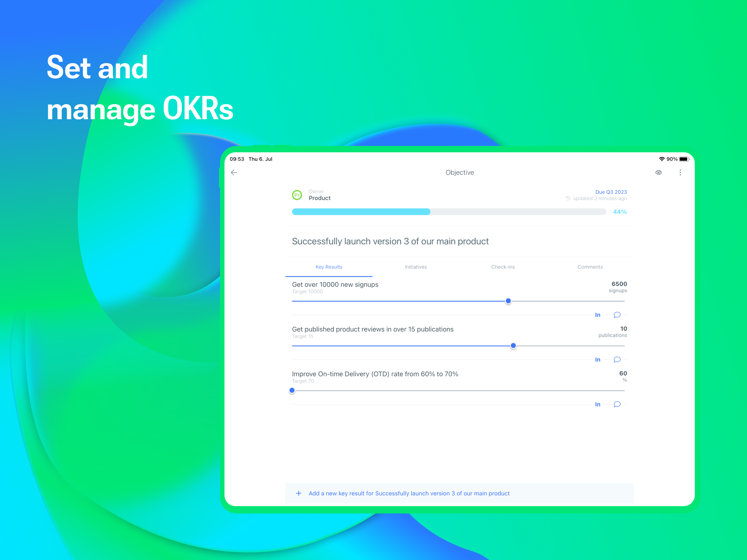Click 'In' check-in for 10000 signups result
This screenshot has width=747, height=560.
click(597, 315)
